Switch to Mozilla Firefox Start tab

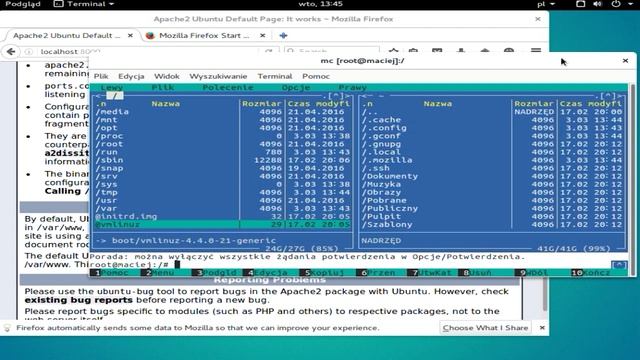[204, 36]
